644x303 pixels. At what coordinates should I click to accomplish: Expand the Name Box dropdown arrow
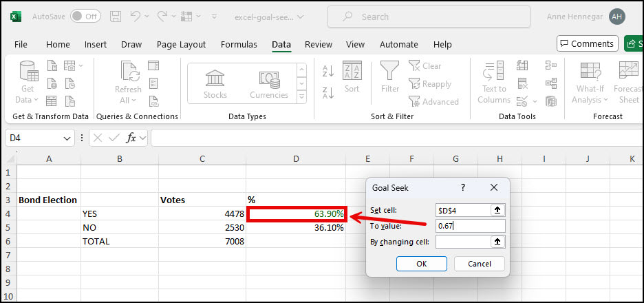67,138
